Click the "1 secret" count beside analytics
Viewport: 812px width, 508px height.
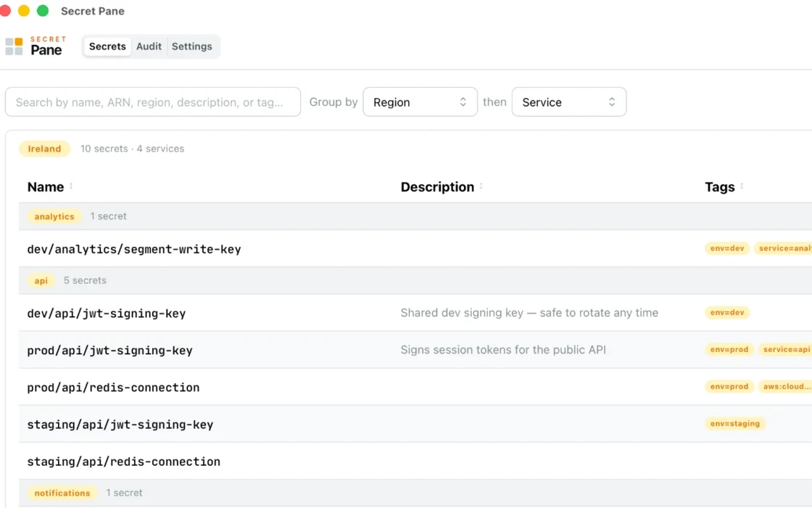coord(108,216)
